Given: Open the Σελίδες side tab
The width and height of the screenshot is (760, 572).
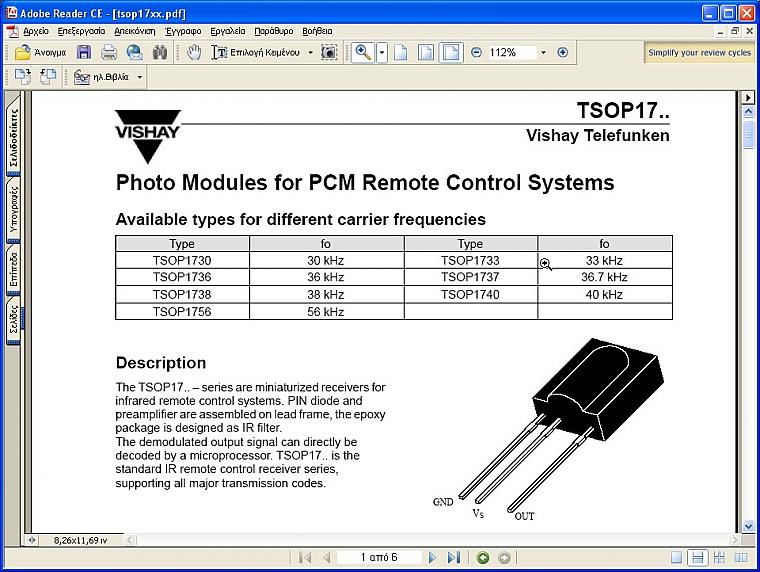Looking at the screenshot, I should [x=14, y=320].
